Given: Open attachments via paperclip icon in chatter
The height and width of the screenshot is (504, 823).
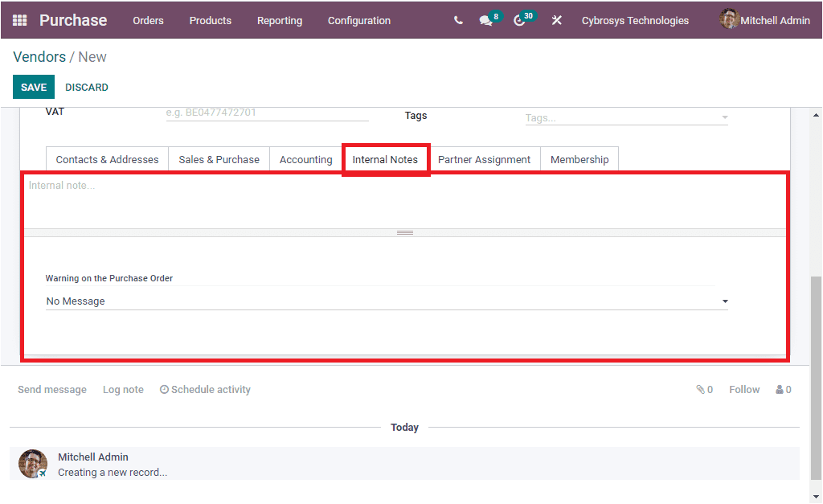Looking at the screenshot, I should [x=698, y=389].
